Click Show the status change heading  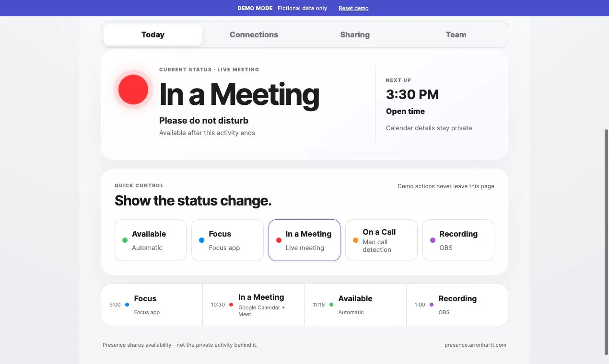[193, 201]
